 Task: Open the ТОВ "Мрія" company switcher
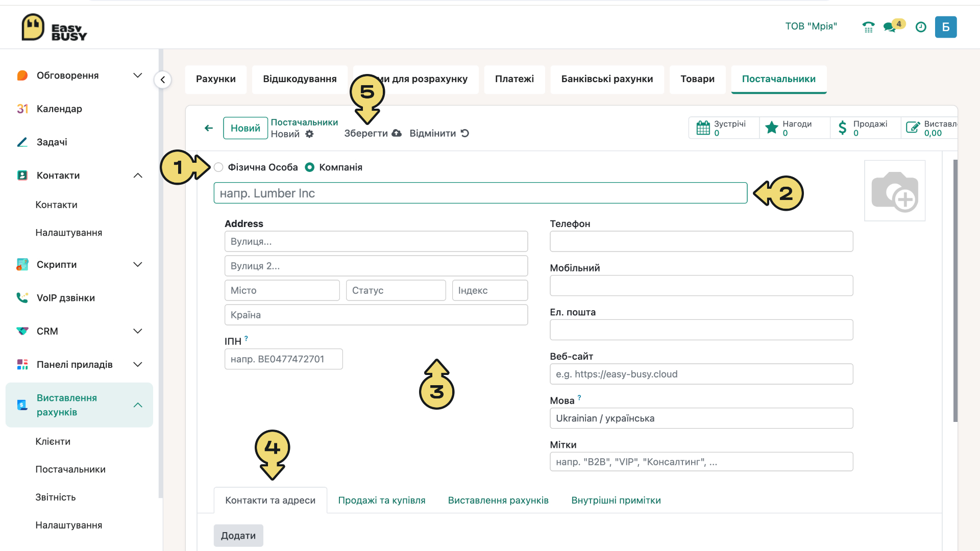(811, 27)
